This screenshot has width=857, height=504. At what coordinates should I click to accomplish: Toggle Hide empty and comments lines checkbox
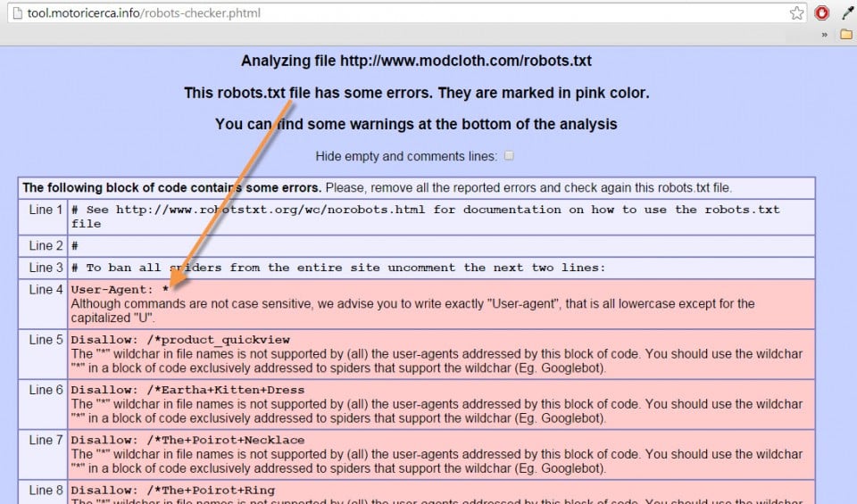(509, 155)
